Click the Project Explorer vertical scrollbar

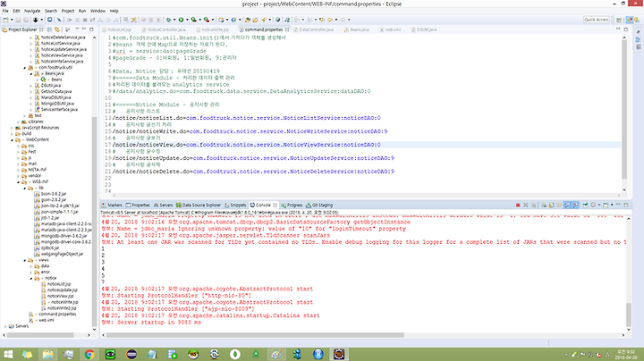(x=94, y=222)
